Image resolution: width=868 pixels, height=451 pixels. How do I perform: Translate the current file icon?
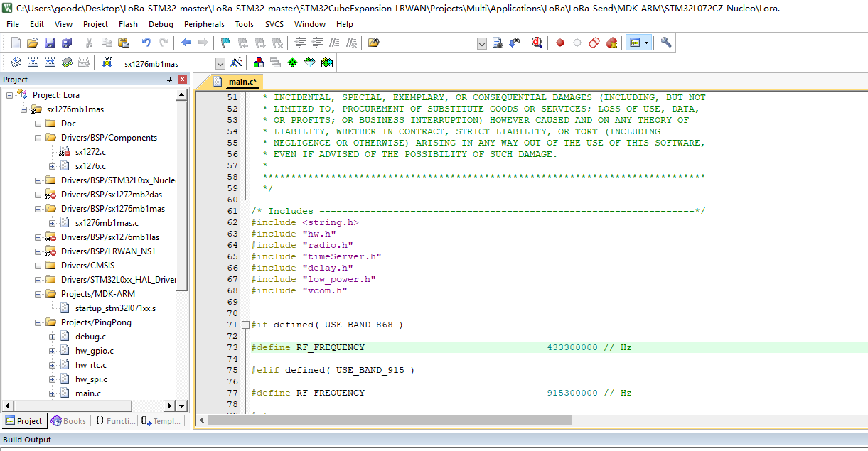point(16,63)
